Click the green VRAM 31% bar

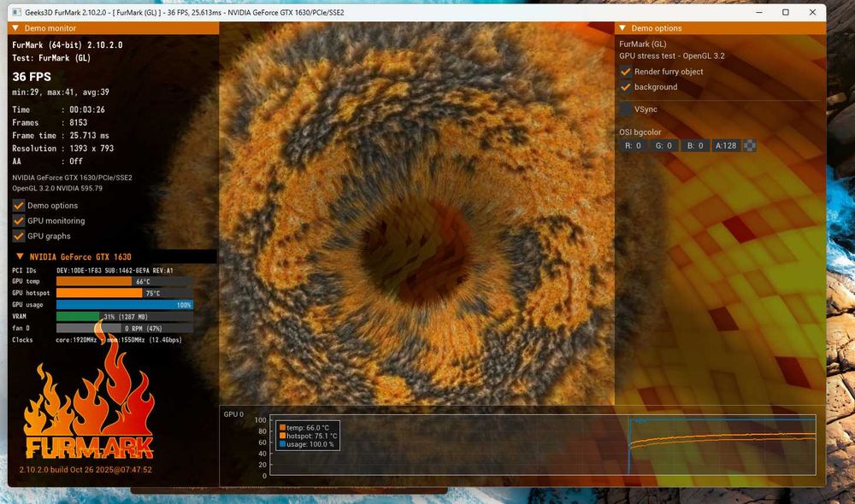pyautogui.click(x=124, y=317)
